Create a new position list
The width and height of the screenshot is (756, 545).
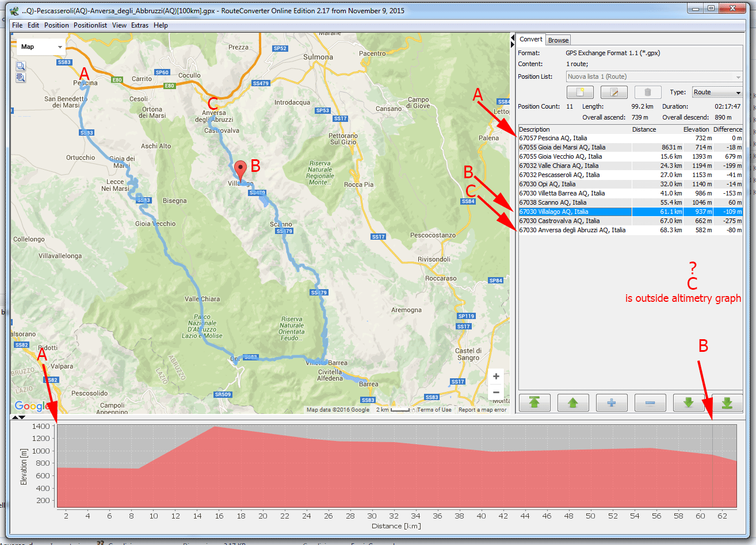click(579, 93)
